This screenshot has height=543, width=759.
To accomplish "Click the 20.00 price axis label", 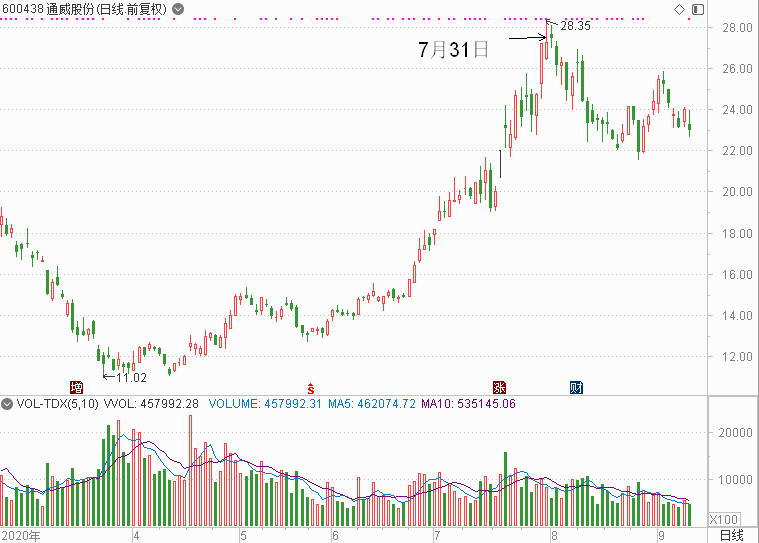I will click(737, 192).
